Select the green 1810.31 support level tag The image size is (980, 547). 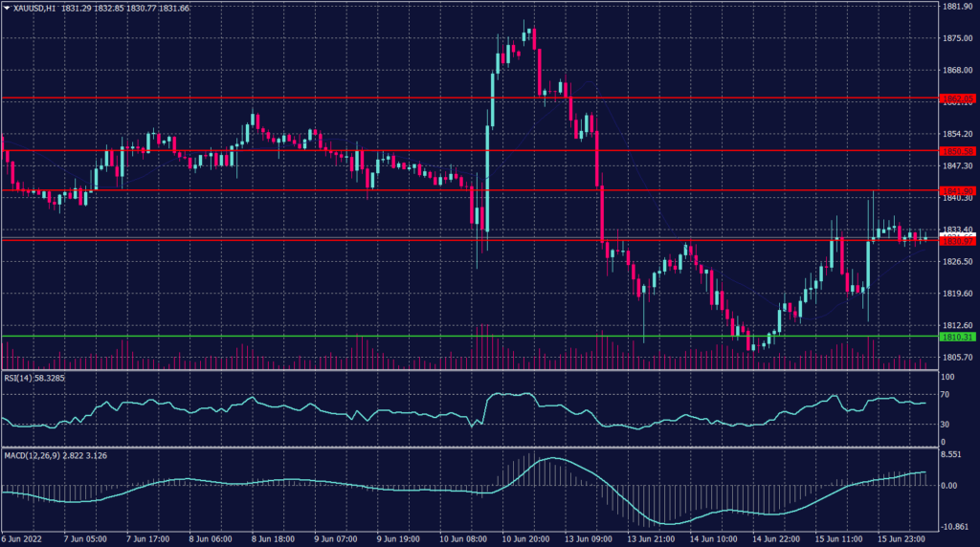coord(957,337)
